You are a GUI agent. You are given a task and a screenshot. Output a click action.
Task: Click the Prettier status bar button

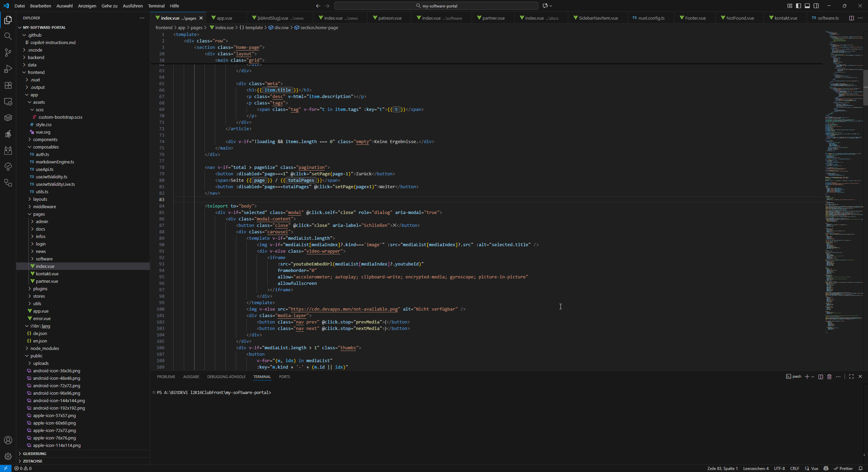tap(843, 469)
